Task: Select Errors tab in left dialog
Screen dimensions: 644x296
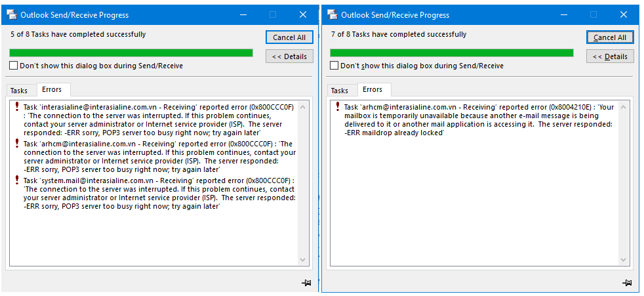Action: click(x=52, y=89)
